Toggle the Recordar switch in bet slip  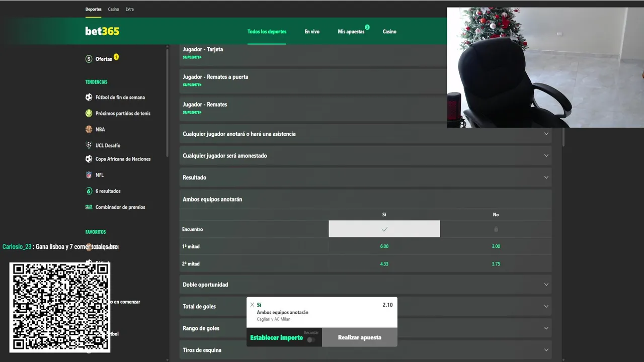(x=311, y=340)
